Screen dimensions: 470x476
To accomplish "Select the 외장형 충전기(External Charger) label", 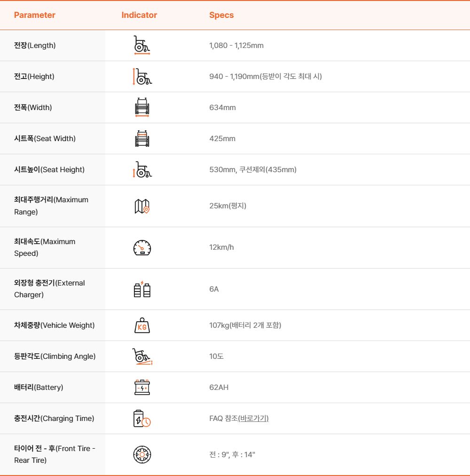I will [x=49, y=289].
